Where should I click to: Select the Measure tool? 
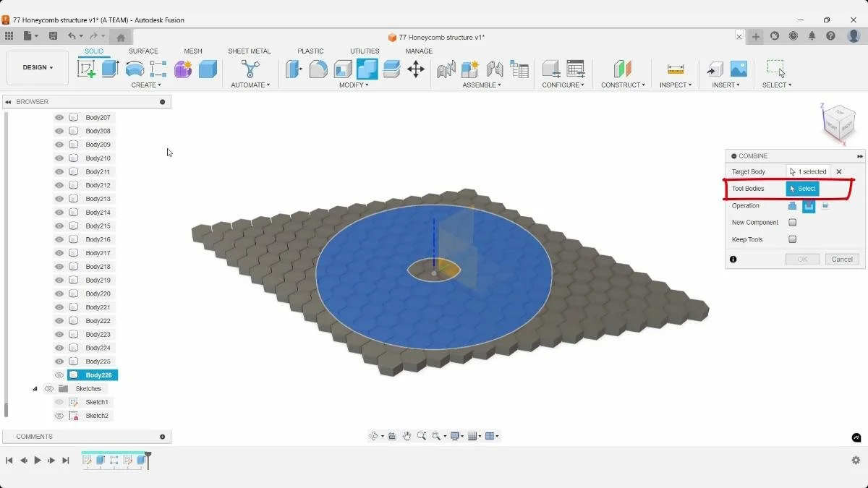(x=676, y=69)
